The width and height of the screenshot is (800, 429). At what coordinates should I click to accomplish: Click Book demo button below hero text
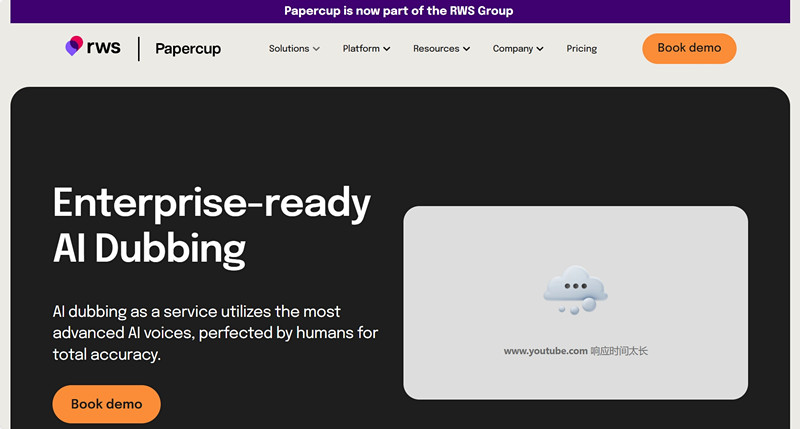pyautogui.click(x=107, y=404)
